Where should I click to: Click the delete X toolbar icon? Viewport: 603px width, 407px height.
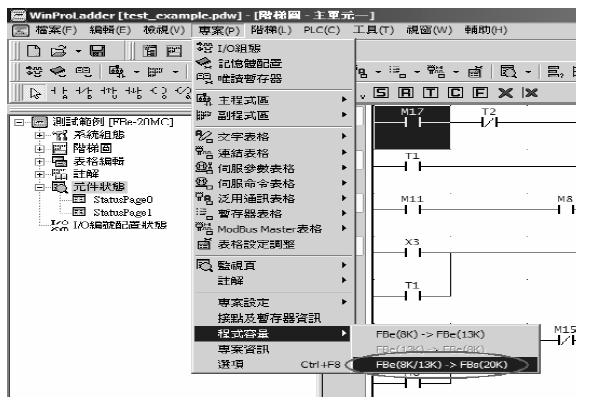(x=505, y=93)
